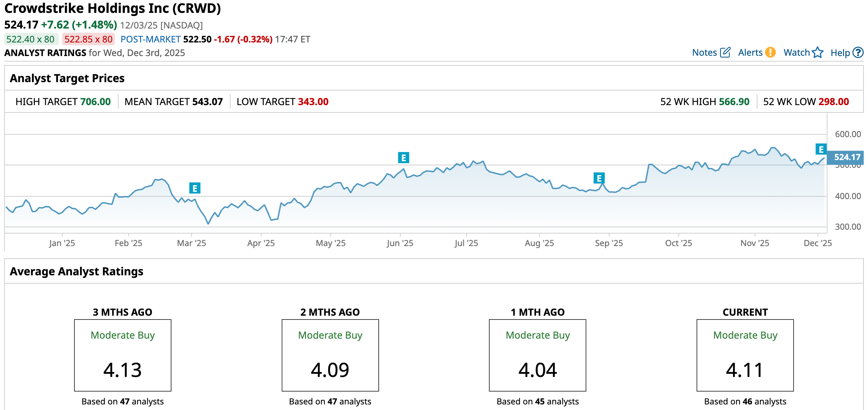Click the Watch star icon

click(818, 53)
